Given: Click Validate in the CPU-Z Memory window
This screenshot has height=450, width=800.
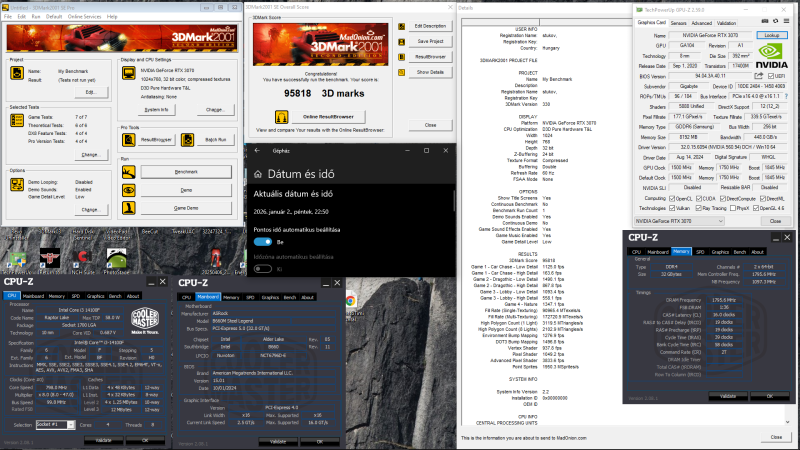Looking at the screenshot, I should point(728,396).
